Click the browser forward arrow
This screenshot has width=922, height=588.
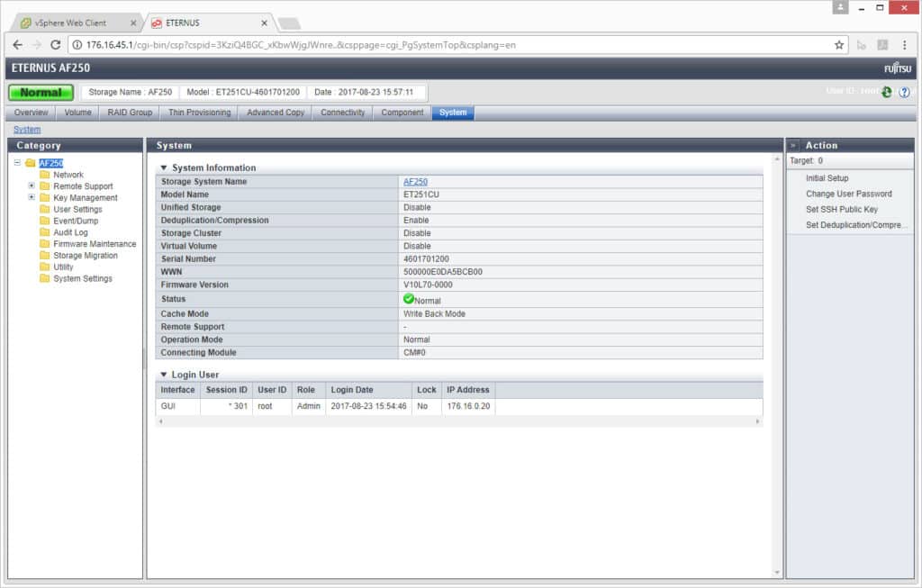(36, 45)
